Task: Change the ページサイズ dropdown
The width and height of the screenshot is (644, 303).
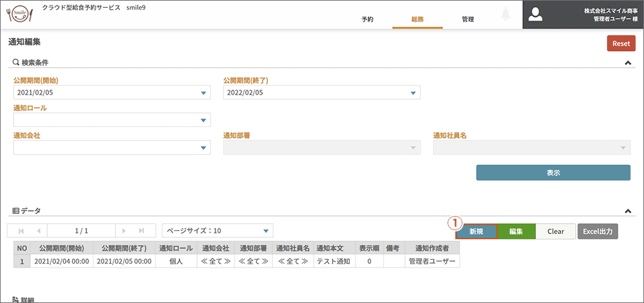Action: coord(265,231)
